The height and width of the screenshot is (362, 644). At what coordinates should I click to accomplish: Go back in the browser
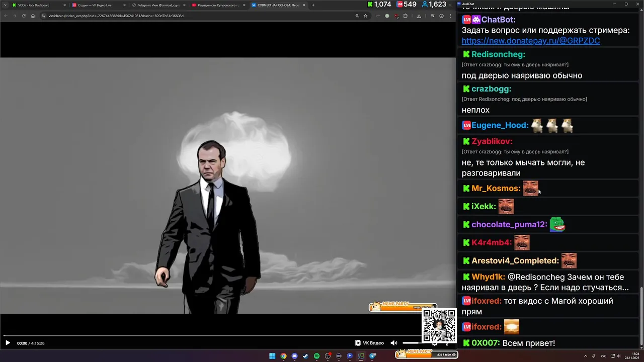[6, 16]
